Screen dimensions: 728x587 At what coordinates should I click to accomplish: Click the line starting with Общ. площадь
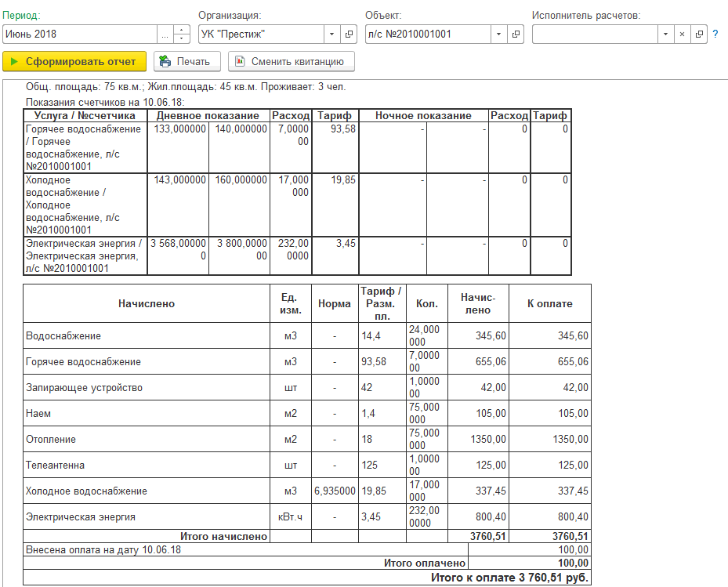(186, 87)
